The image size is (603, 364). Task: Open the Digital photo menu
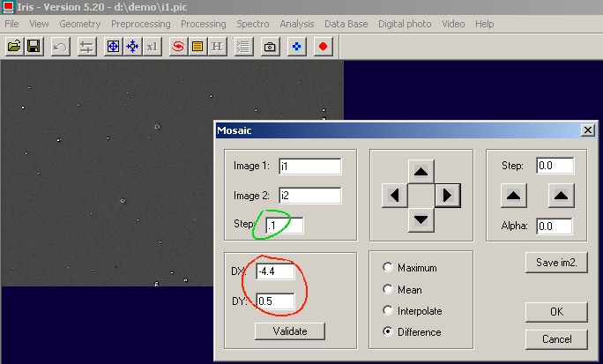click(405, 24)
